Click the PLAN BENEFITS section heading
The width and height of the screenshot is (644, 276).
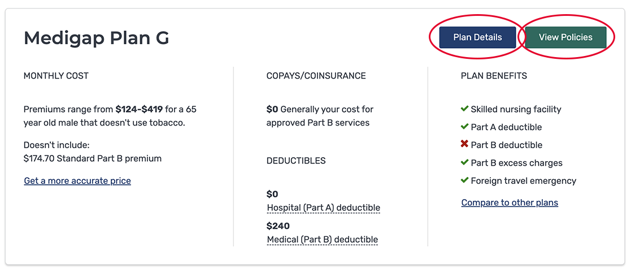point(494,76)
